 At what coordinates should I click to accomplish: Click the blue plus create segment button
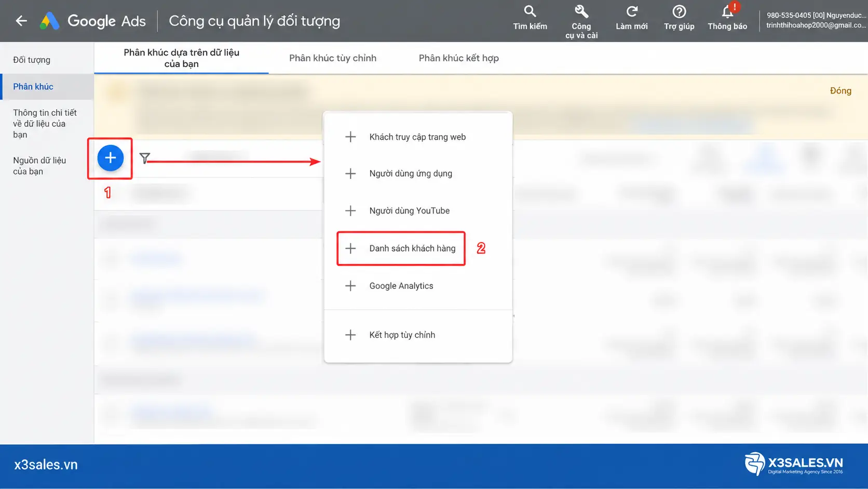pos(110,158)
